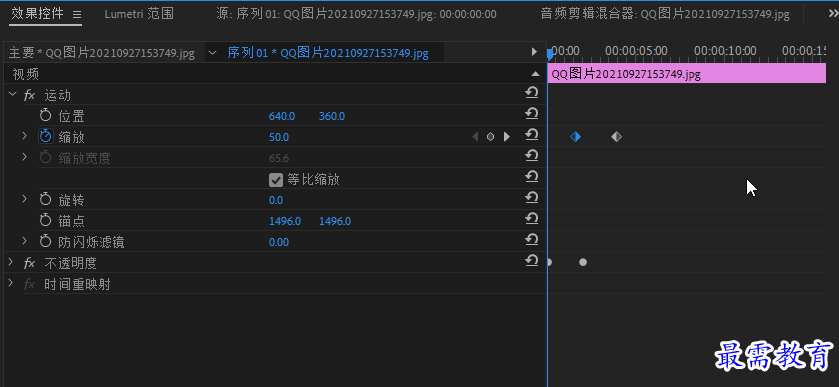Switch to the 源: 序列 01 source tab
Image resolution: width=839 pixels, height=387 pixels.
[x=356, y=14]
